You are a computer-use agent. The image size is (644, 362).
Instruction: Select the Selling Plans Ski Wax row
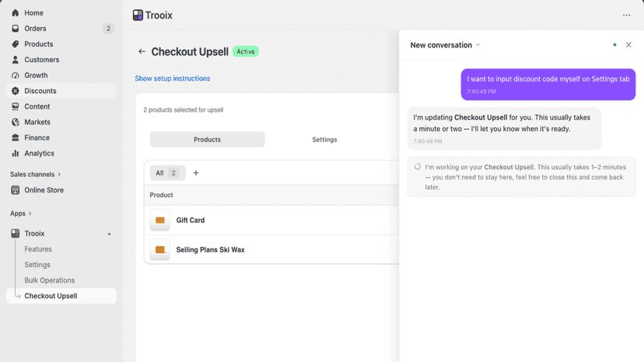(x=271, y=249)
